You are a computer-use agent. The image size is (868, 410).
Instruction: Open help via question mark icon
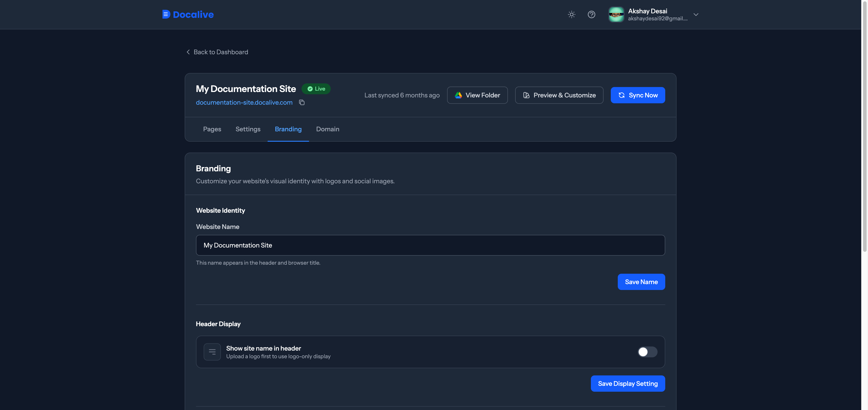coord(591,14)
